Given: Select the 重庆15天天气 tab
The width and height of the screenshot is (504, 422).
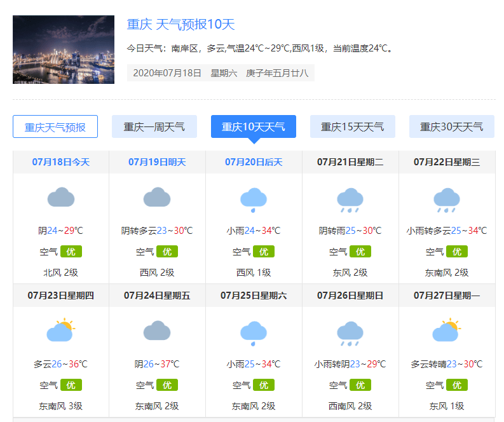Looking at the screenshot, I should [x=353, y=127].
